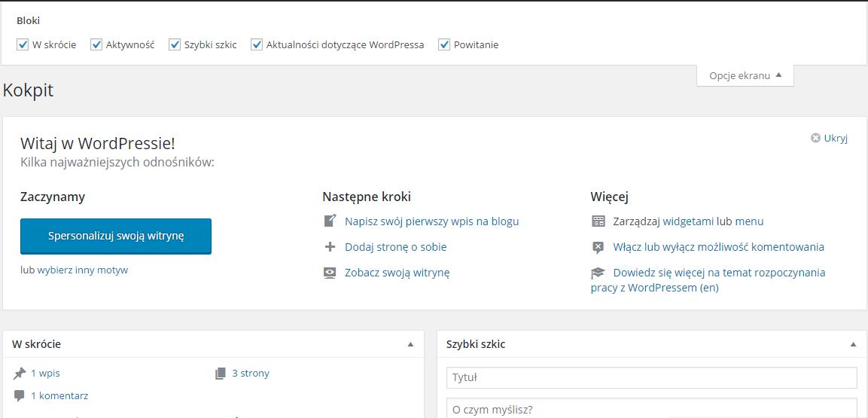The height and width of the screenshot is (418, 868).
Task: Click the Kokpit page heading
Action: click(29, 90)
